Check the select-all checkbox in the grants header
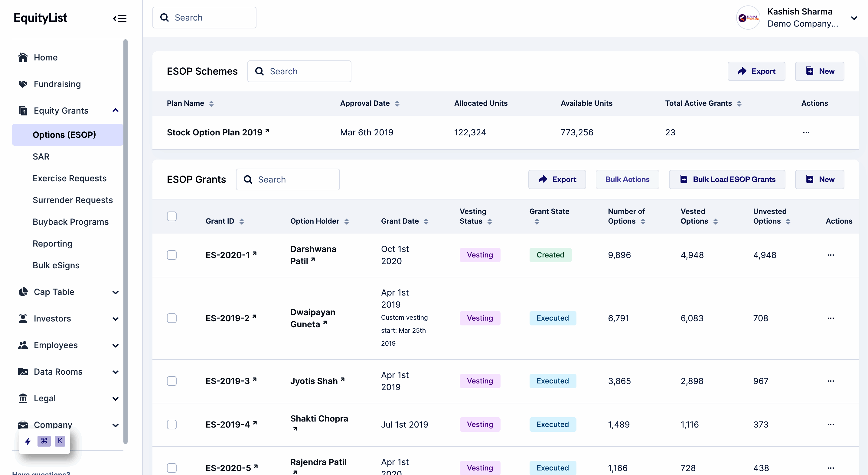The height and width of the screenshot is (475, 868). click(172, 216)
